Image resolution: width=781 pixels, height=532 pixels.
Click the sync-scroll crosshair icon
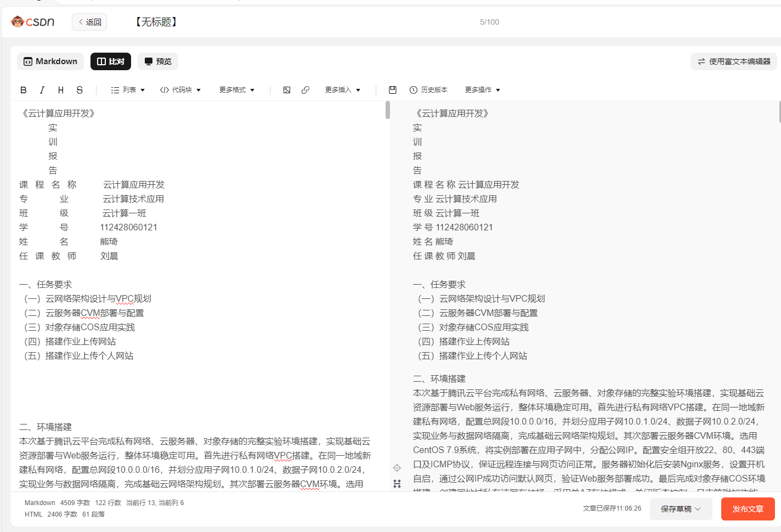coord(397,468)
